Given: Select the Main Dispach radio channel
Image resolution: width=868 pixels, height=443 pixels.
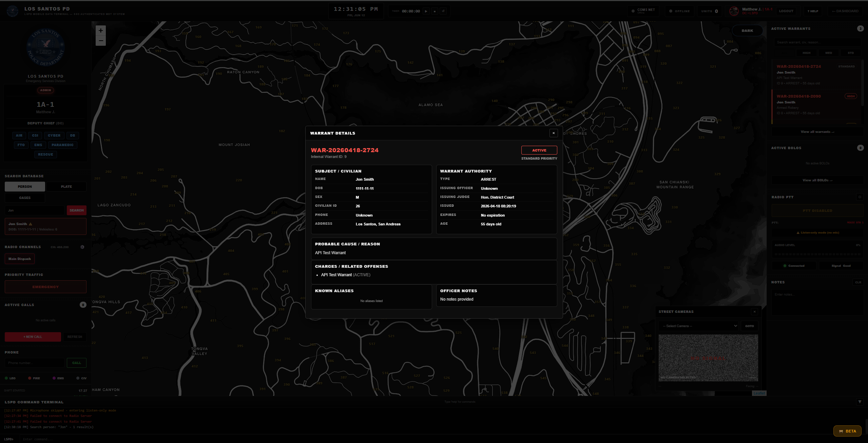Looking at the screenshot, I should click(x=20, y=259).
